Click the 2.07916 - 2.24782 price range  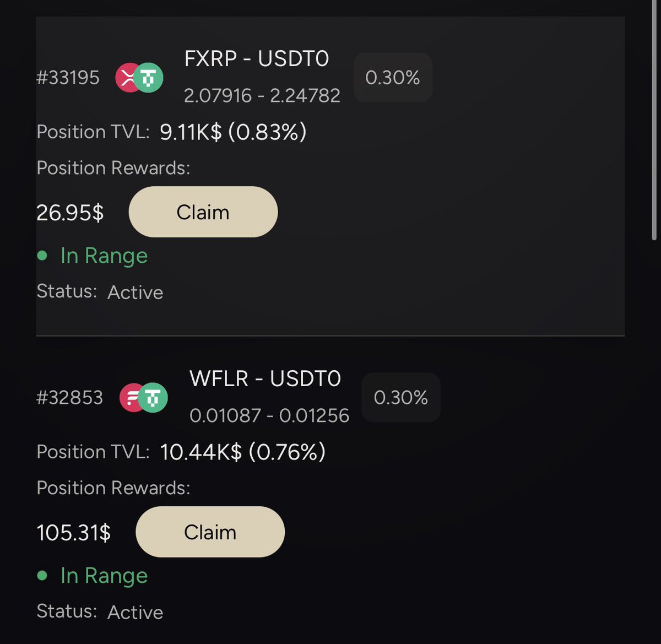pos(262,96)
